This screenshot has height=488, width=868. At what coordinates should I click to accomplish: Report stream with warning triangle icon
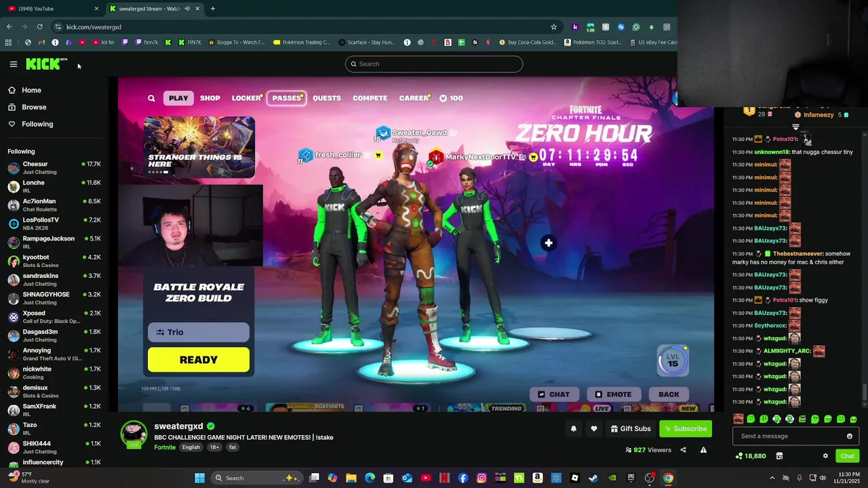pyautogui.click(x=703, y=450)
